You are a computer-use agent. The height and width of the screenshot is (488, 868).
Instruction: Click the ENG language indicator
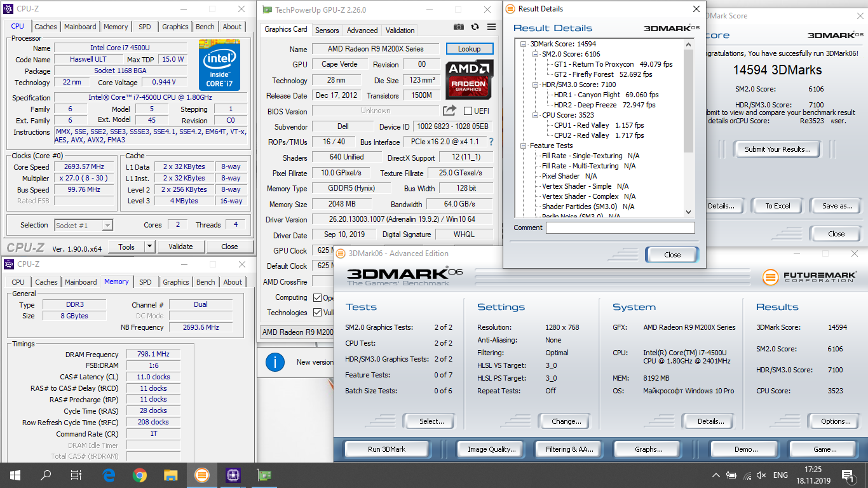[x=780, y=475]
